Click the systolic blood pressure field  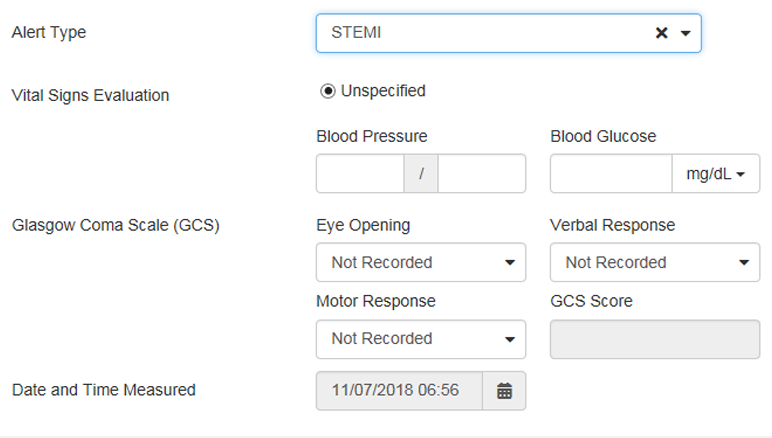360,174
